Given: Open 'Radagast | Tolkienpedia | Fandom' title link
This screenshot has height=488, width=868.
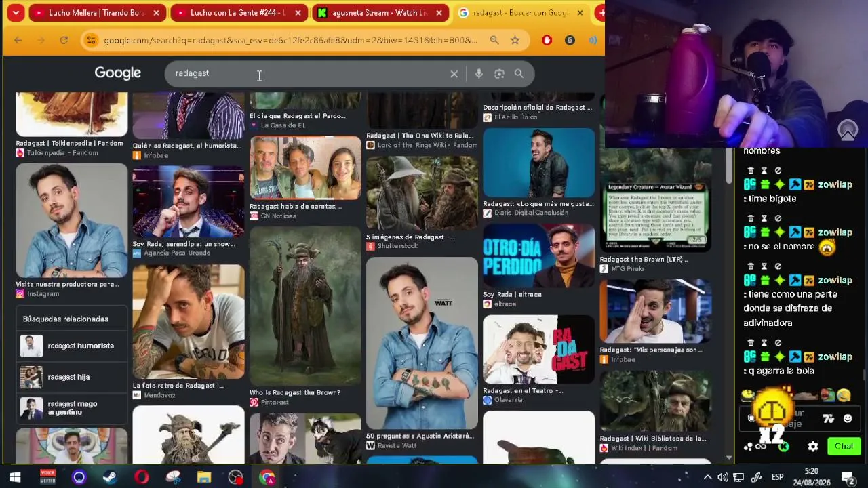Looking at the screenshot, I should click(x=69, y=143).
